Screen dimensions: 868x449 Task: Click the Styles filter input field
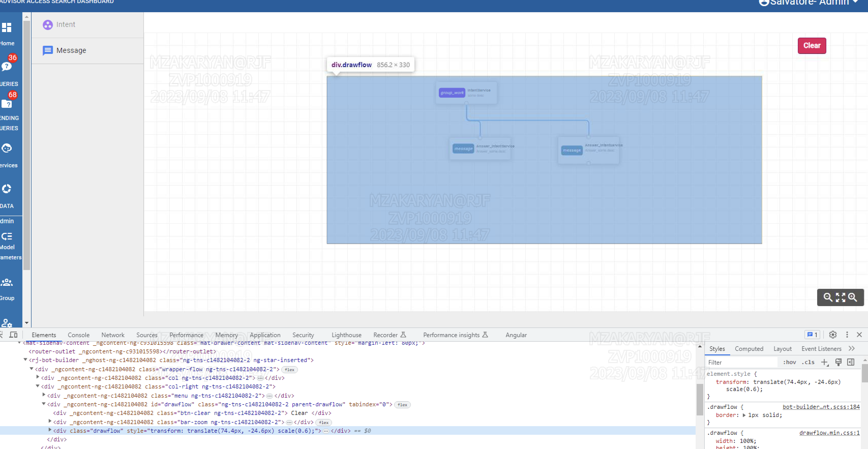pos(741,362)
